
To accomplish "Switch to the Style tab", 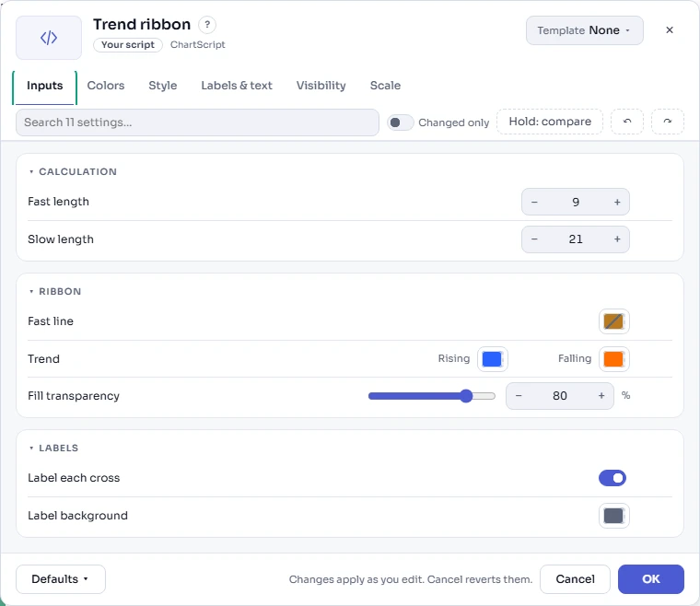I will pyautogui.click(x=163, y=86).
